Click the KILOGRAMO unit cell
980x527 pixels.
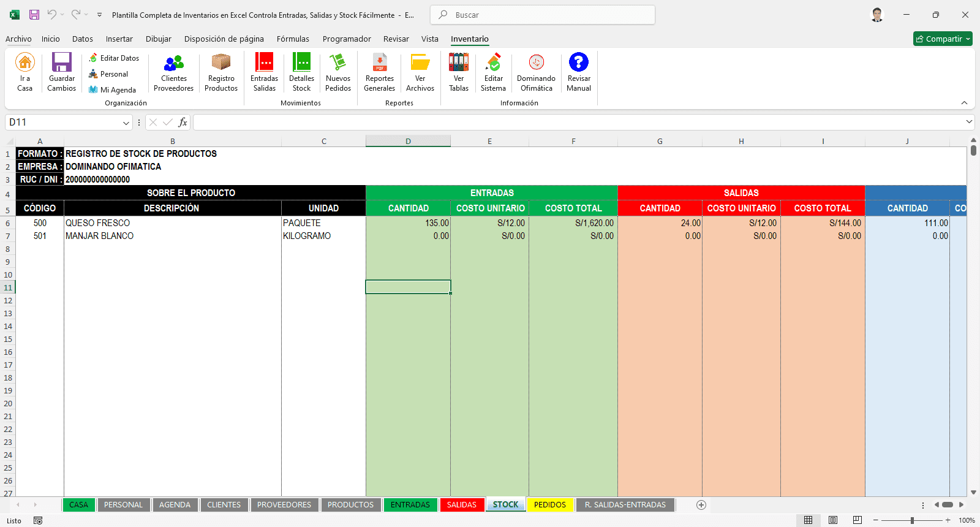[323, 236]
